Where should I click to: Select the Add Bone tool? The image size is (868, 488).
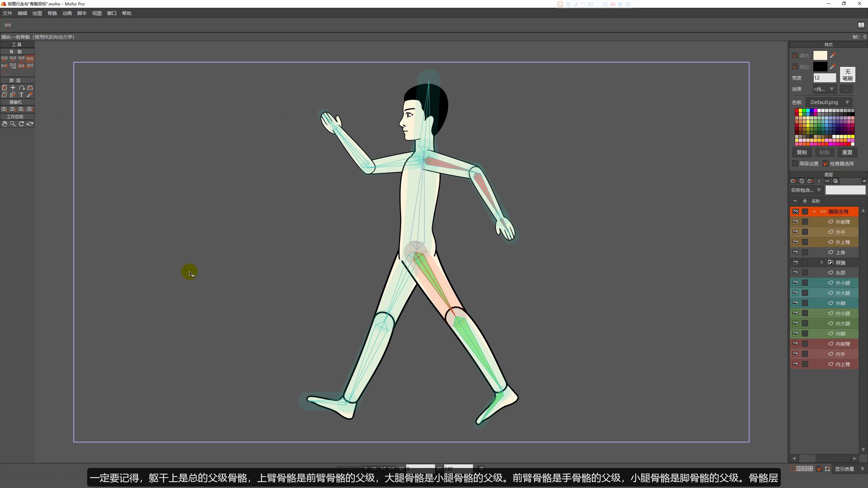click(4, 66)
